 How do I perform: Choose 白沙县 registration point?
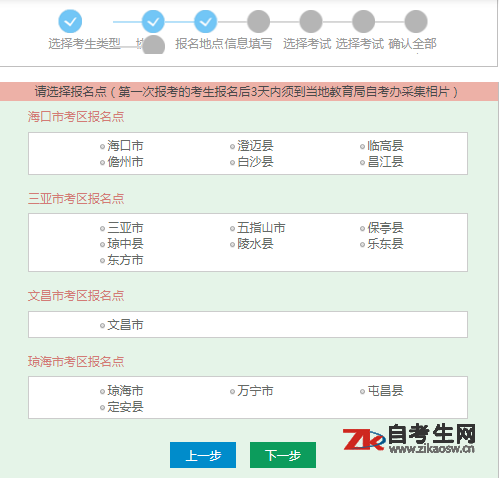pyautogui.click(x=232, y=163)
